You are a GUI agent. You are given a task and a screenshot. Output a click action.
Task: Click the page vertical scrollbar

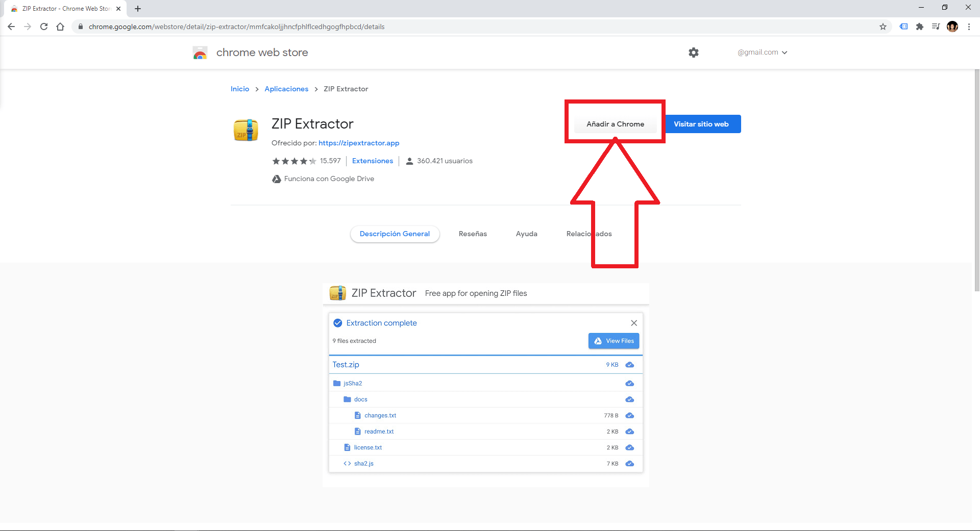pos(977,181)
